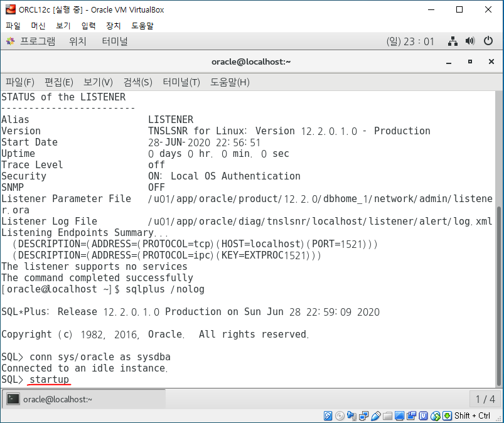Screen dimensions: 504x423
Task: Click the terminal vertical scrollbar thumb
Action: pyautogui.click(x=499, y=296)
